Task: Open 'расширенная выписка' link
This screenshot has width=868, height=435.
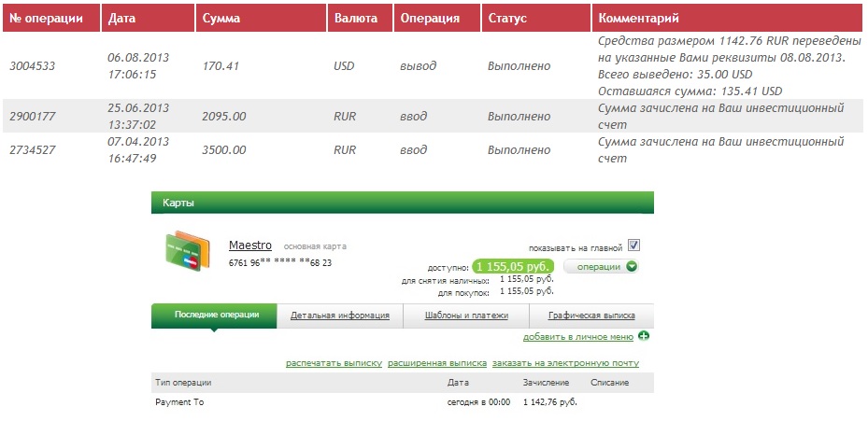Action: [436, 363]
